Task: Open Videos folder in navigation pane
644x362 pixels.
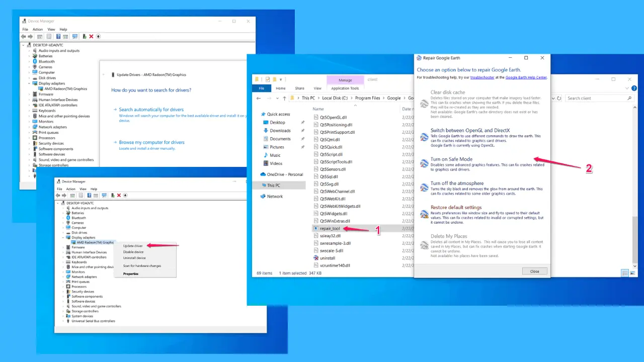Action: (x=276, y=163)
